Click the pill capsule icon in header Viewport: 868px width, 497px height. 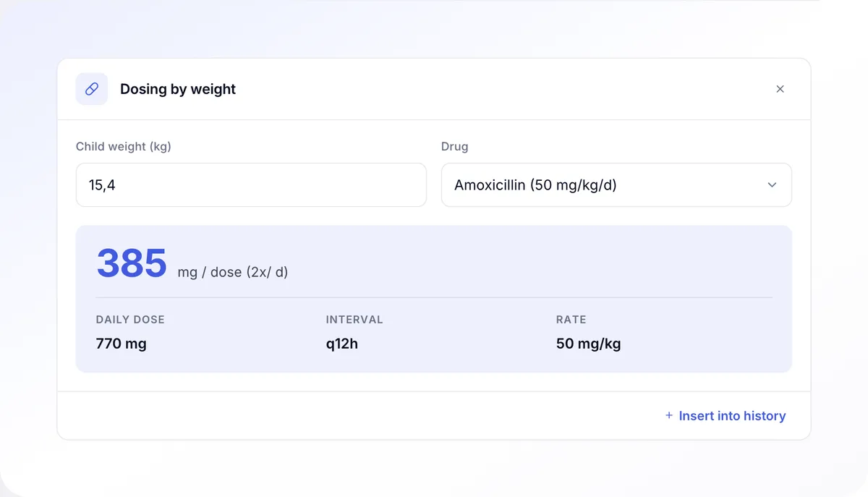(92, 89)
